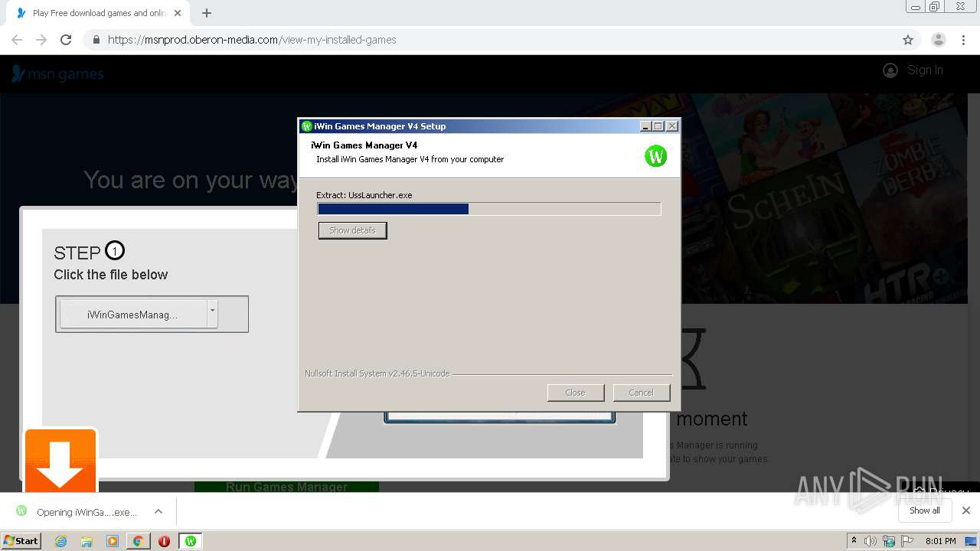Click 'Extract: UssLauncher.exe' text
The height and width of the screenshot is (551, 980).
point(364,195)
